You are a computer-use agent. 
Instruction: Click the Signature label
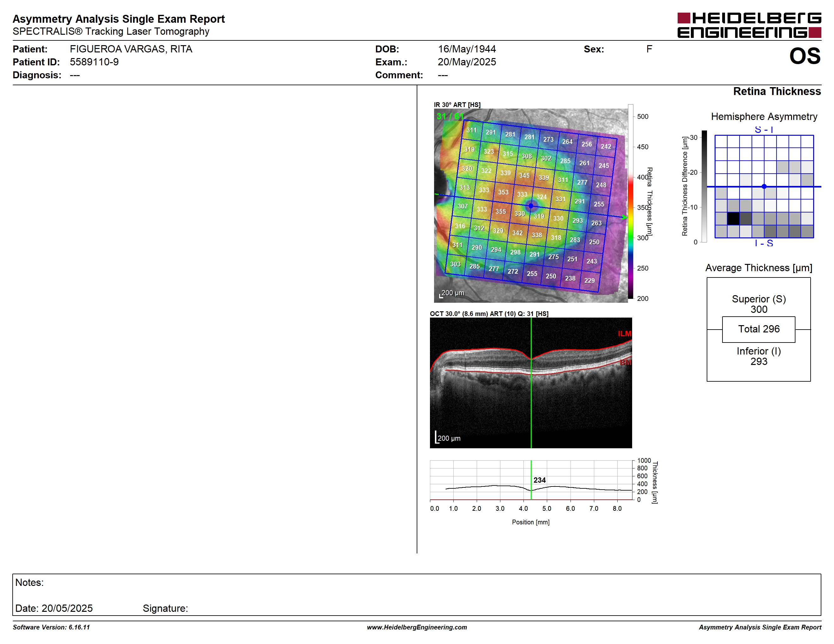(165, 608)
